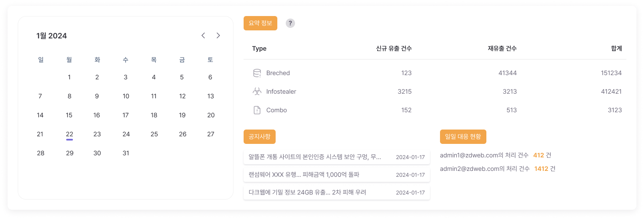Go to next month in calendar
This screenshot has height=219, width=644.
point(218,35)
